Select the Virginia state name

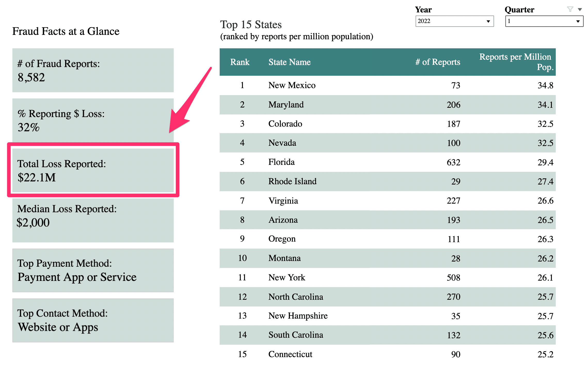click(x=283, y=201)
